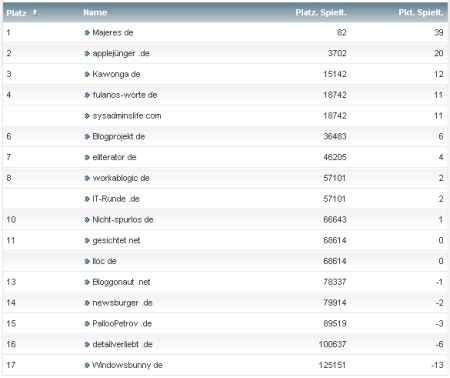This screenshot has height=378, width=450.
Task: Click the arrow icon before gesichtet net
Action: (x=87, y=241)
